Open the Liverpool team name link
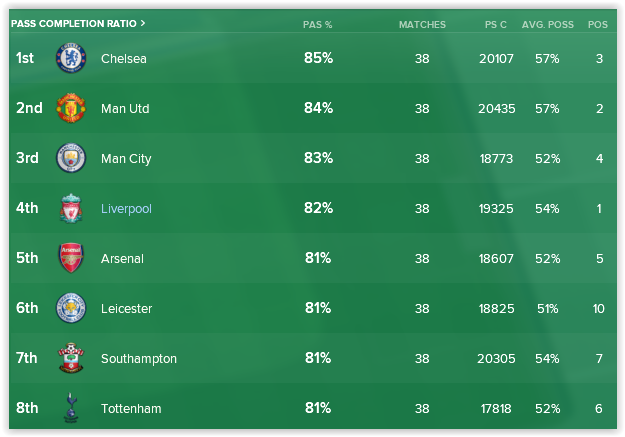Image resolution: width=625 pixels, height=437 pixels. point(126,209)
